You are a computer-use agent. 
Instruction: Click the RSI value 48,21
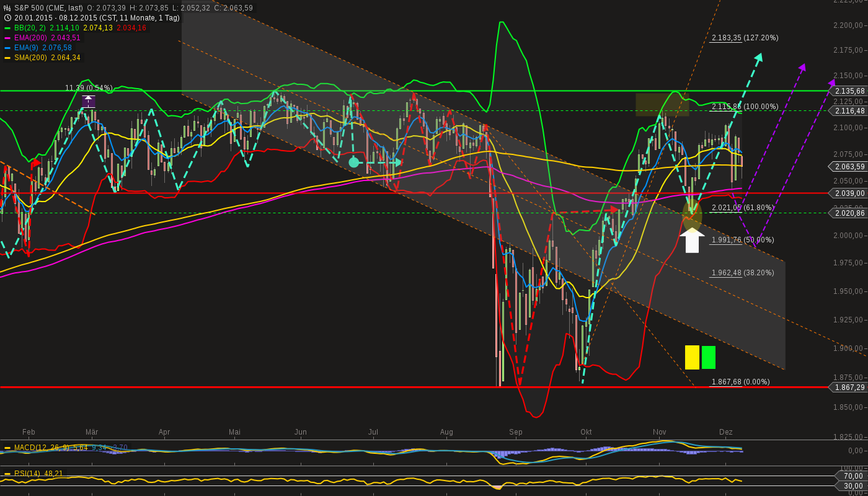click(x=53, y=474)
